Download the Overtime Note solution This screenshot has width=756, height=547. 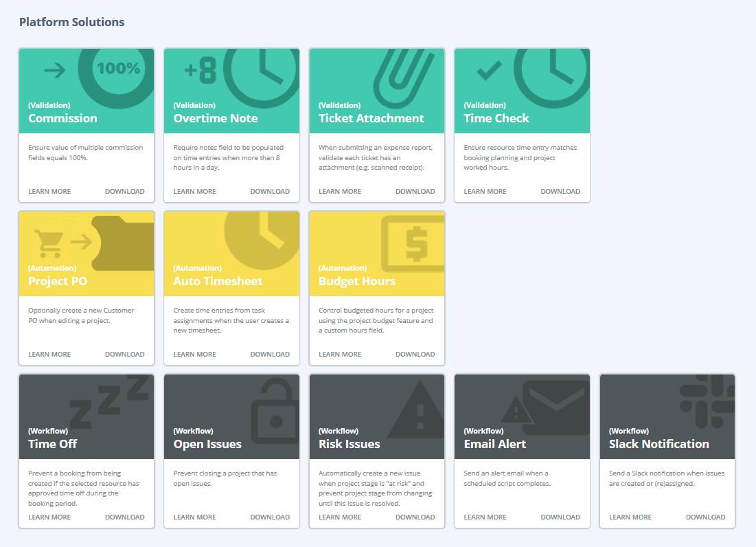[x=270, y=191]
